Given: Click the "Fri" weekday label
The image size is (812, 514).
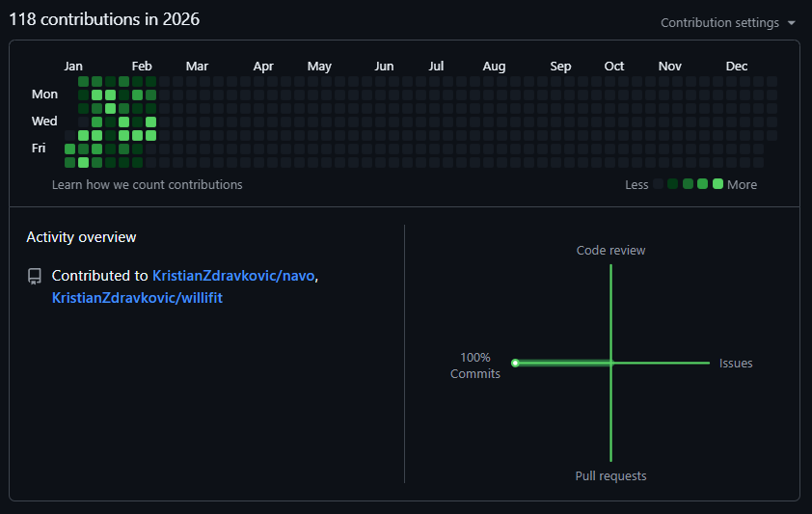Looking at the screenshot, I should [x=39, y=149].
